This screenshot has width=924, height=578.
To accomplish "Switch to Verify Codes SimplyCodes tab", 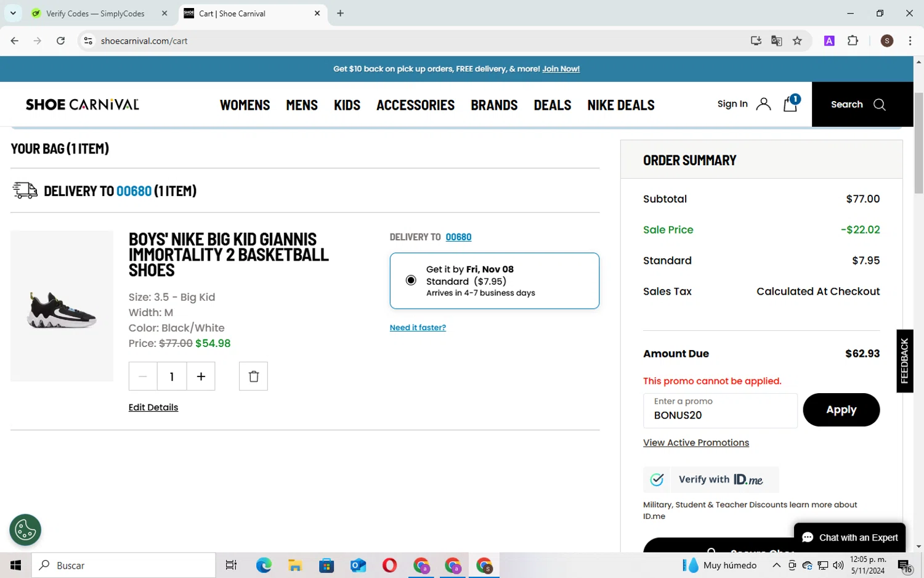I will tap(95, 14).
